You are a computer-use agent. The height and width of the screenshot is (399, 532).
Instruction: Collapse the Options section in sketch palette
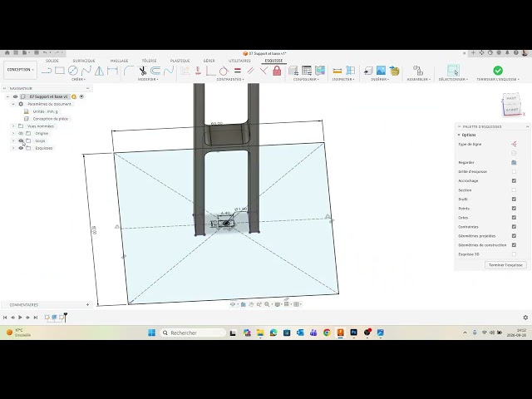tap(459, 135)
